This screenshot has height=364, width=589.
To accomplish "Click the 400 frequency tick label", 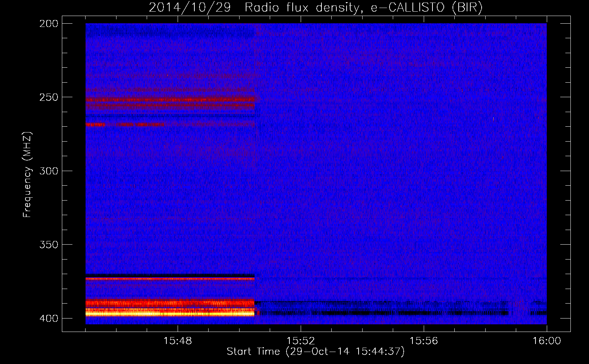I will click(x=49, y=318).
